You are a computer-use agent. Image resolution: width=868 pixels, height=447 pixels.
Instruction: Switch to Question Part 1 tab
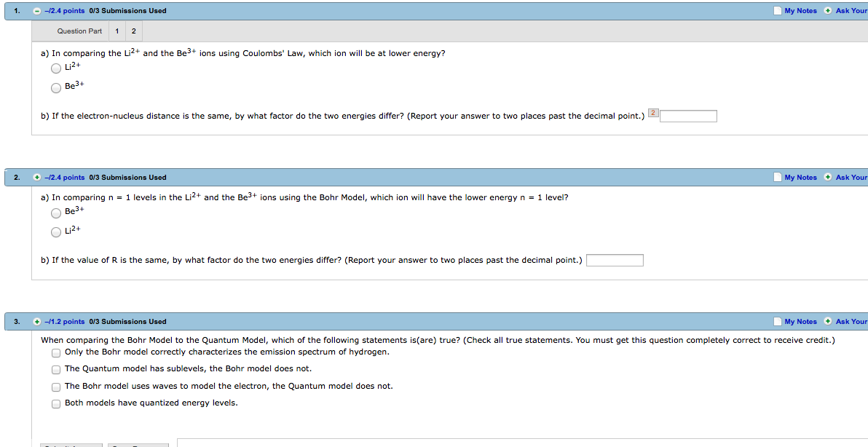pyautogui.click(x=117, y=31)
